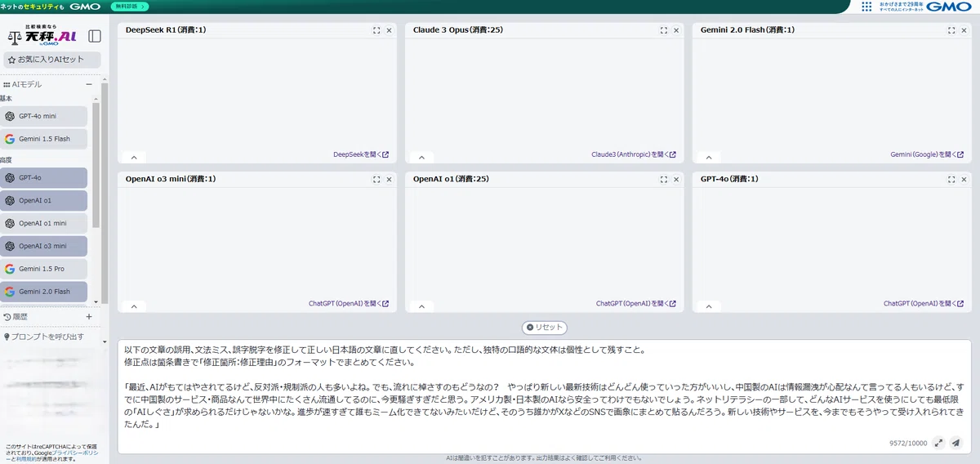The height and width of the screenshot is (464, 980).
Task: Collapse the Claude 3 Opus panel with chevron
Action: click(421, 158)
